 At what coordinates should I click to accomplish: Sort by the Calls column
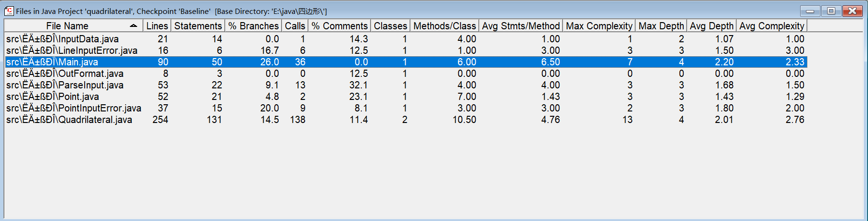pyautogui.click(x=294, y=26)
